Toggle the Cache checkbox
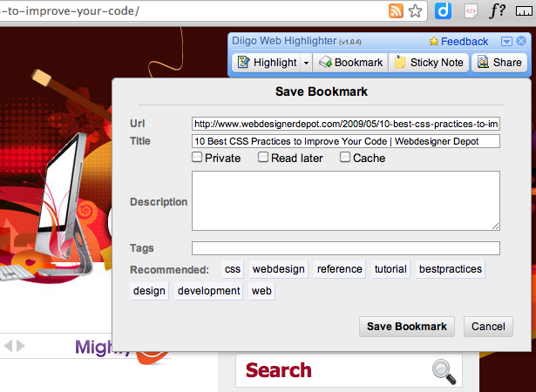The image size is (536, 392). coord(345,157)
